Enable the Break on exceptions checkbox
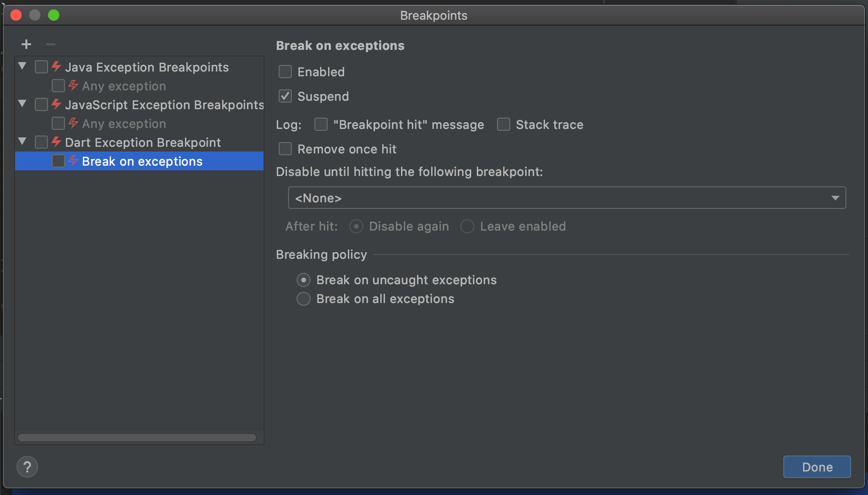This screenshot has height=495, width=868. [x=58, y=161]
